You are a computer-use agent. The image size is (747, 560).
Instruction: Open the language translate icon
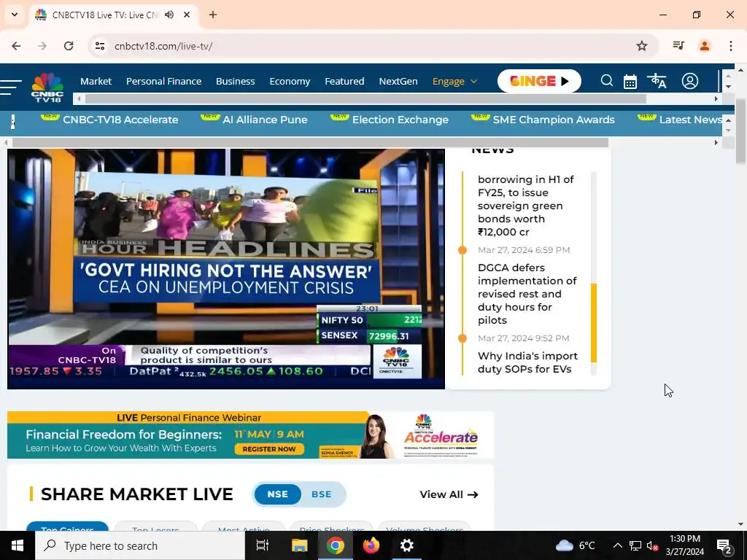coord(657,81)
